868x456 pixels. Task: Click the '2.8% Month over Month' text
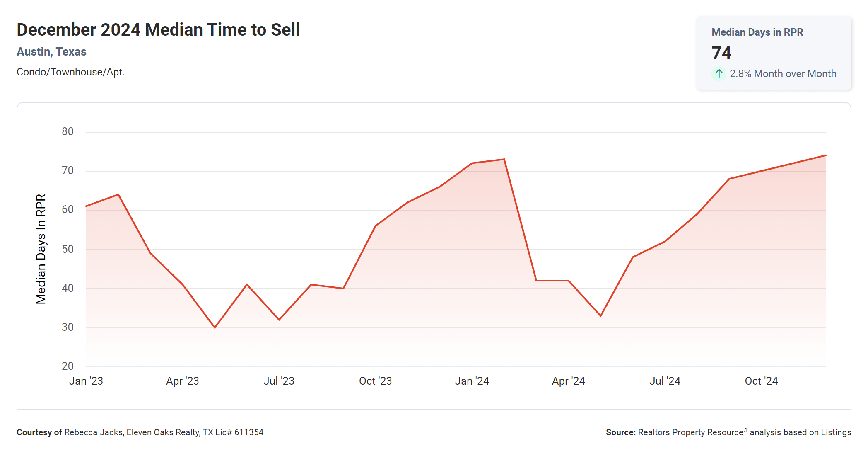(x=783, y=74)
